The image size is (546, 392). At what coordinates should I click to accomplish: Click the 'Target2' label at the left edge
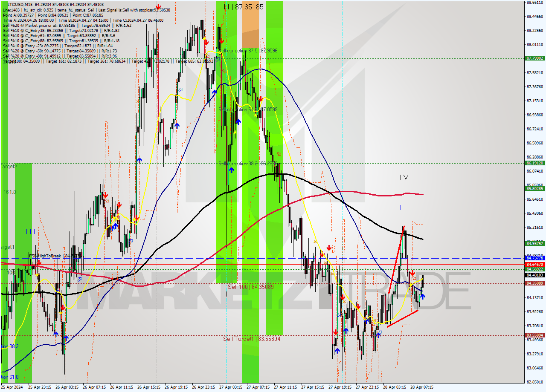(9, 166)
